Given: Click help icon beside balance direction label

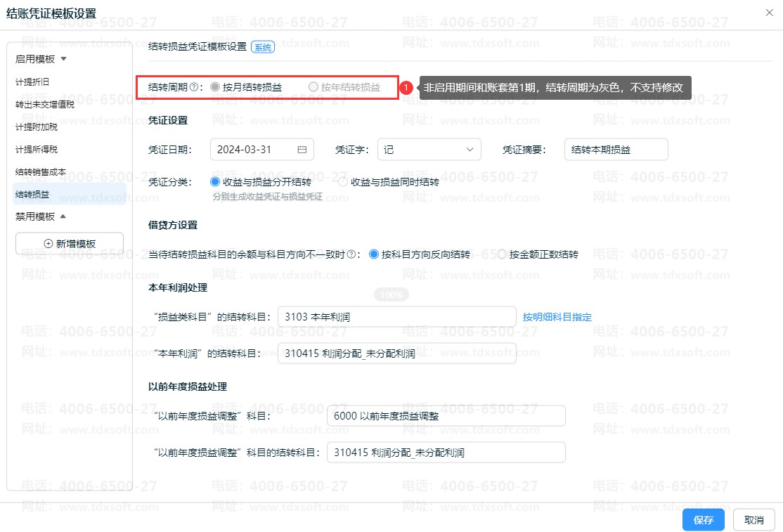Looking at the screenshot, I should click(x=351, y=254).
